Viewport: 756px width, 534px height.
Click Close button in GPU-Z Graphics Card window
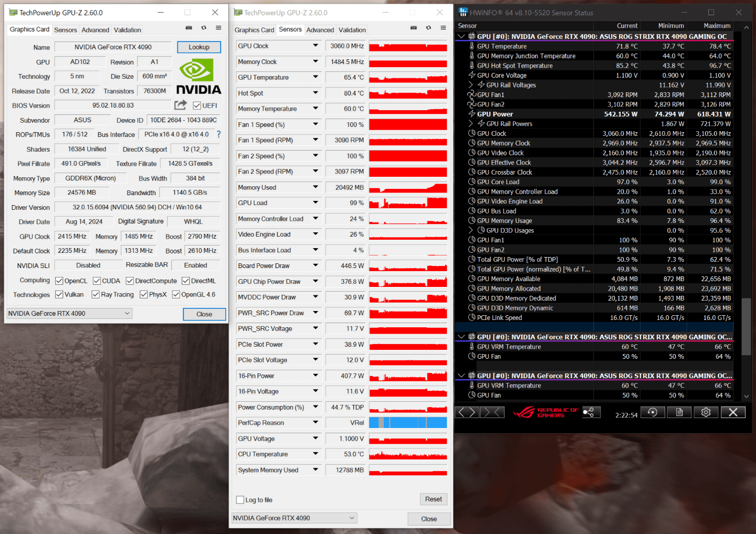204,314
